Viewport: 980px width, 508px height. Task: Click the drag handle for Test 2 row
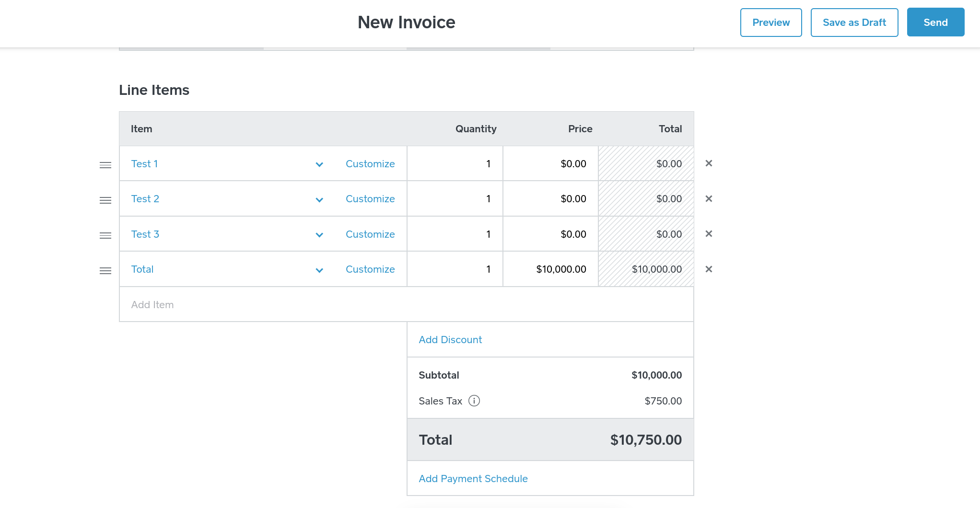click(105, 200)
